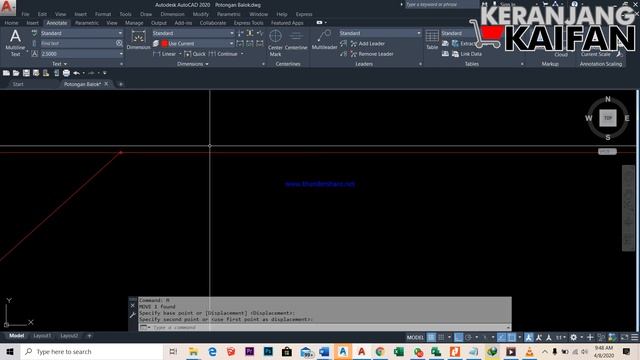Open the AutoCAD application menu (red A)

(x=7, y=7)
